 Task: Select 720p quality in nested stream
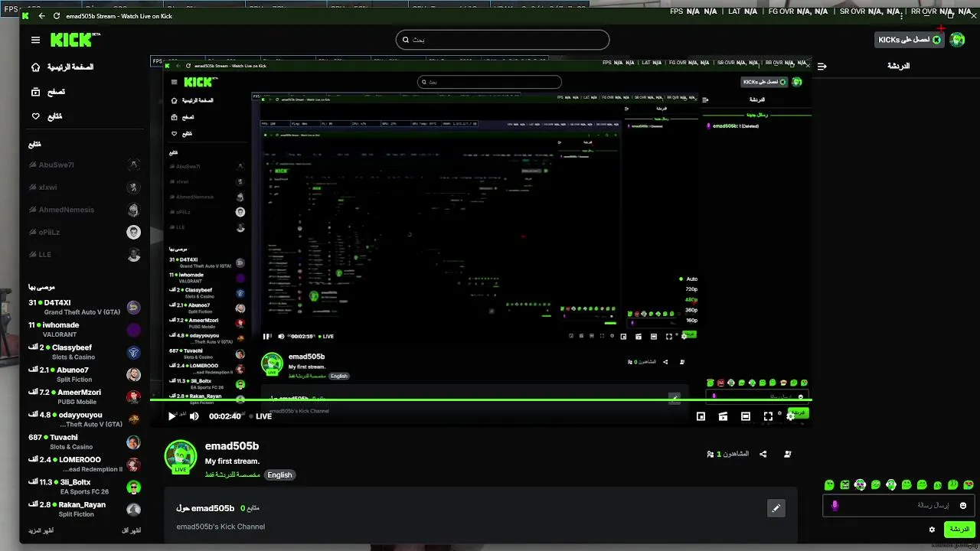coord(691,289)
